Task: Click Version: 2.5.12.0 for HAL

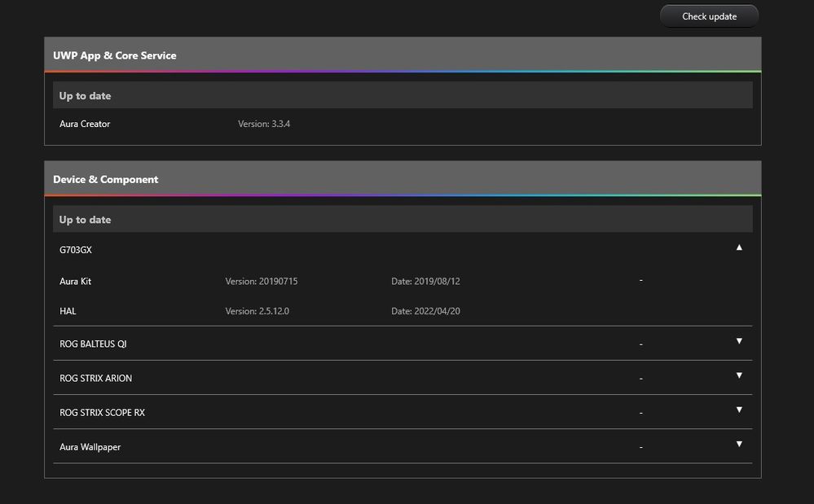Action: click(257, 311)
